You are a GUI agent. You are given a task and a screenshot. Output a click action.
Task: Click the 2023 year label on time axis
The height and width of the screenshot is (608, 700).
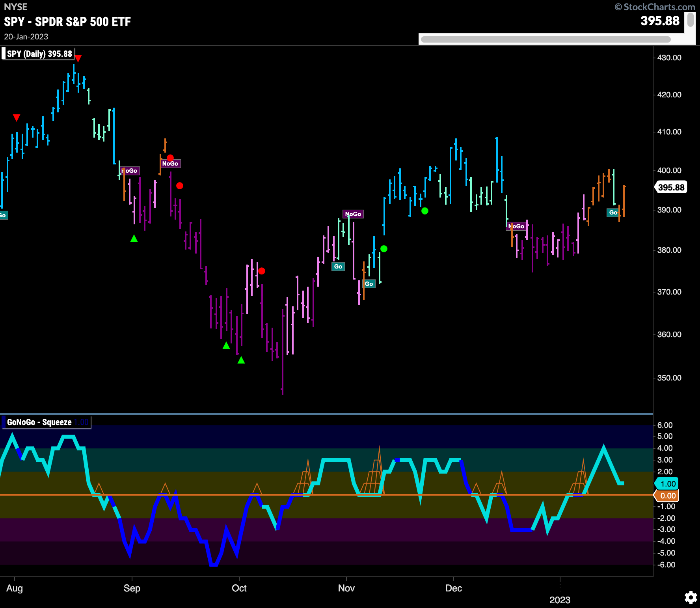tap(560, 600)
